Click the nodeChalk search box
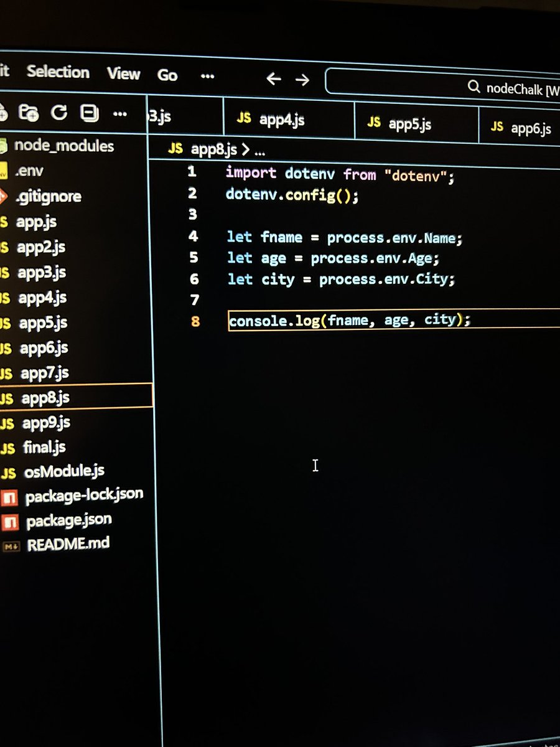The image size is (560, 747). (x=442, y=88)
